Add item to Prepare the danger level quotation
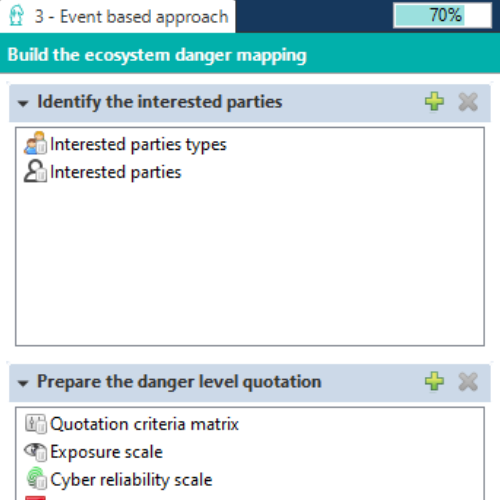500x500 pixels. (x=434, y=381)
